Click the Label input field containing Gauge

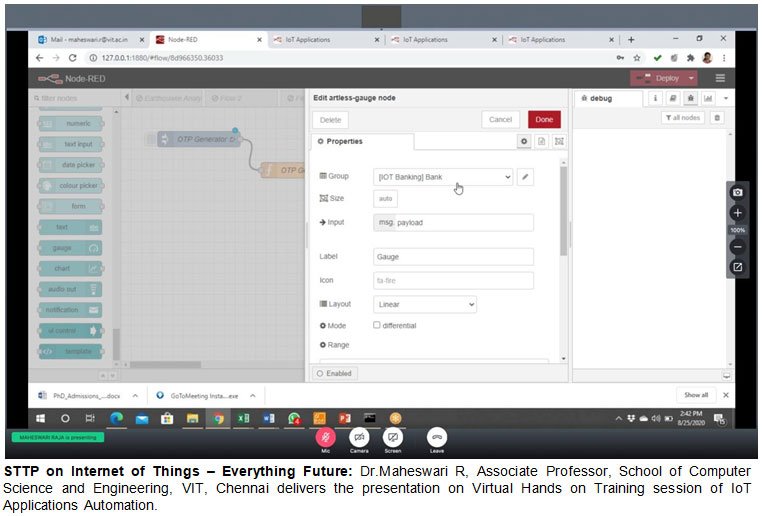452,256
